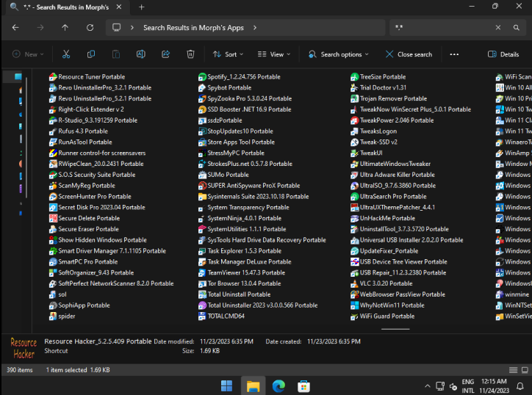
Task: Click the Share toolbar icon
Action: click(165, 54)
